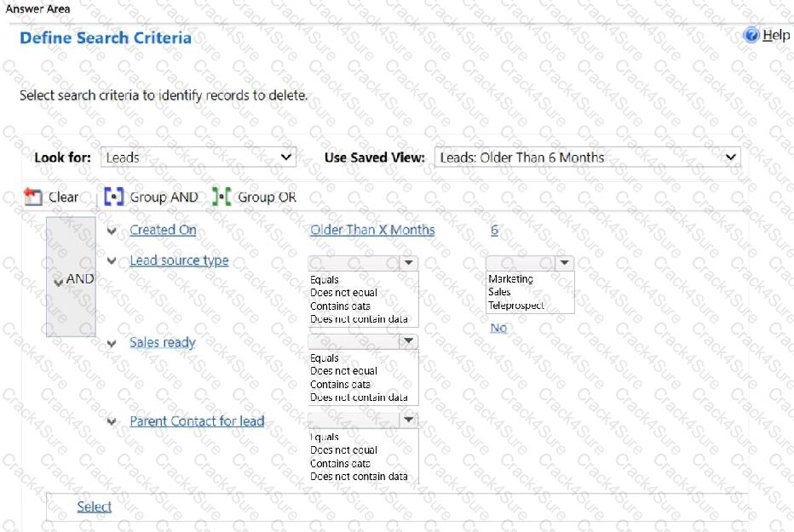Click the Select link at the bottom
This screenshot has width=794, height=532.
pyautogui.click(x=94, y=506)
